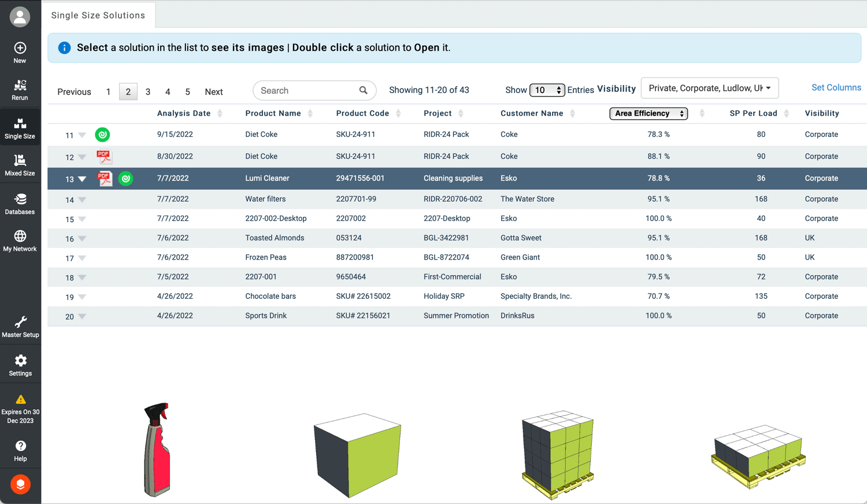
Task: Go to page 5
Action: pos(187,92)
